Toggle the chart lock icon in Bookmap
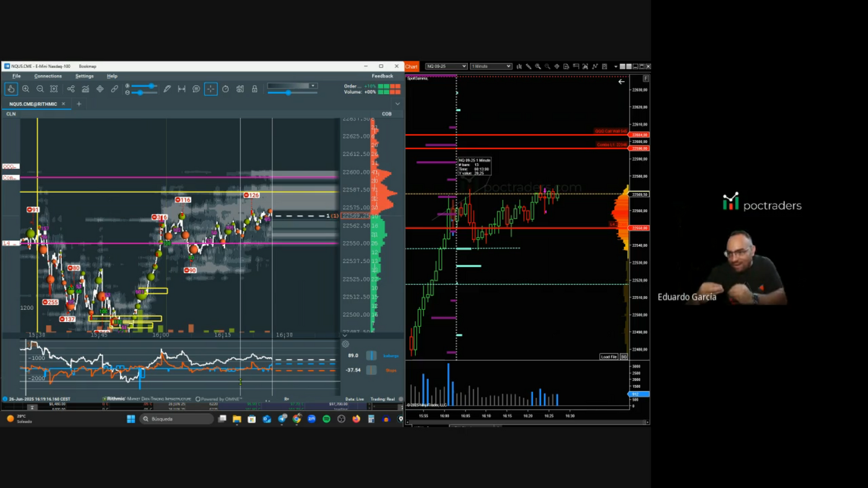Screen dimensions: 868x488 pyautogui.click(x=254, y=88)
